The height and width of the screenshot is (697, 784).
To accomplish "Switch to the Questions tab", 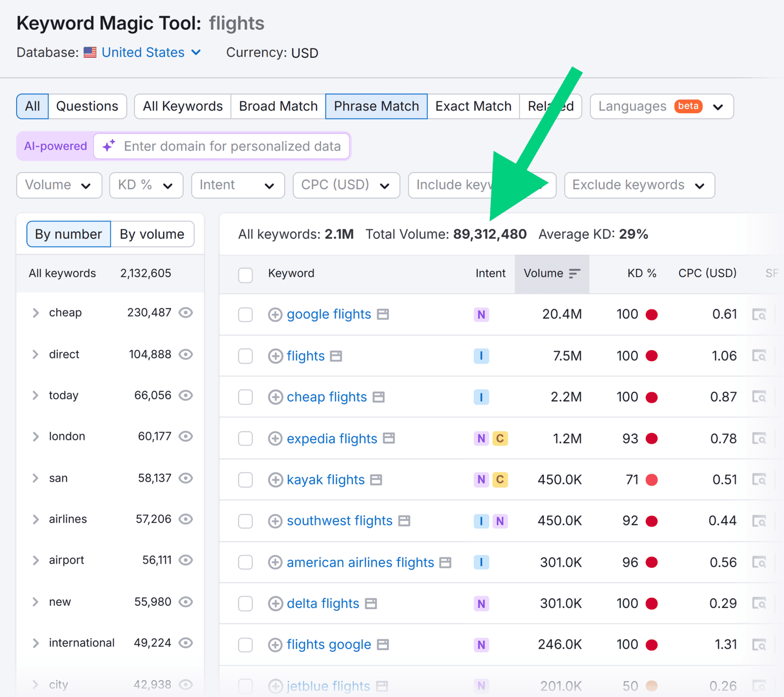I will pyautogui.click(x=87, y=106).
